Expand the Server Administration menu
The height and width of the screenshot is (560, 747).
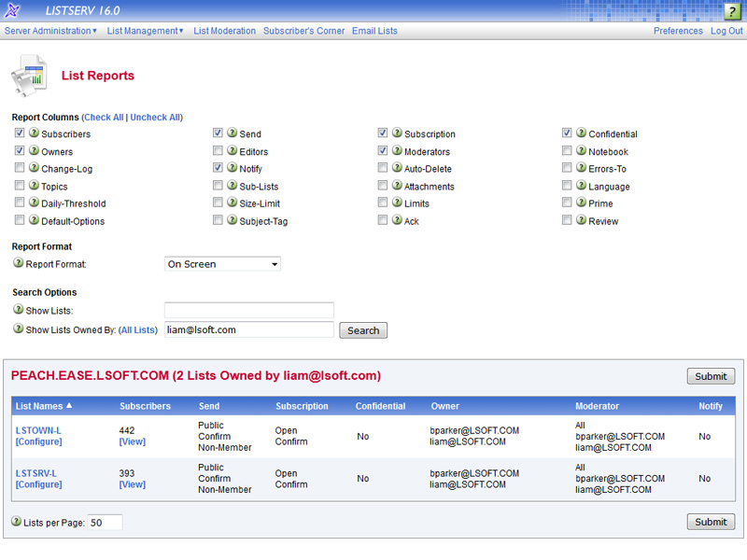pyautogui.click(x=50, y=31)
